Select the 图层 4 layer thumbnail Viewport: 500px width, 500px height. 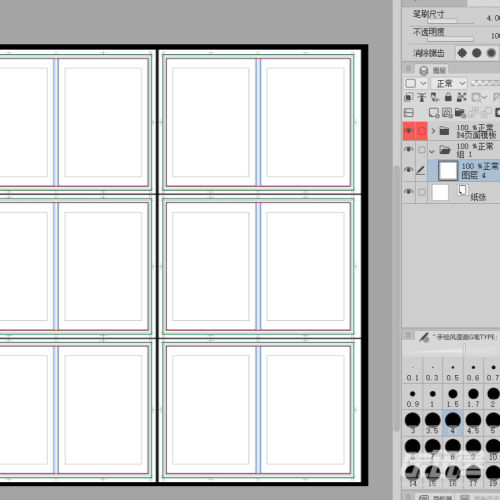tap(448, 170)
